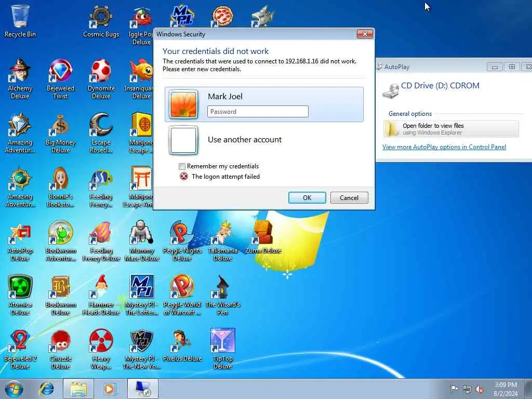Show clock showing 3:09 PM
532x399 pixels.
point(506,389)
